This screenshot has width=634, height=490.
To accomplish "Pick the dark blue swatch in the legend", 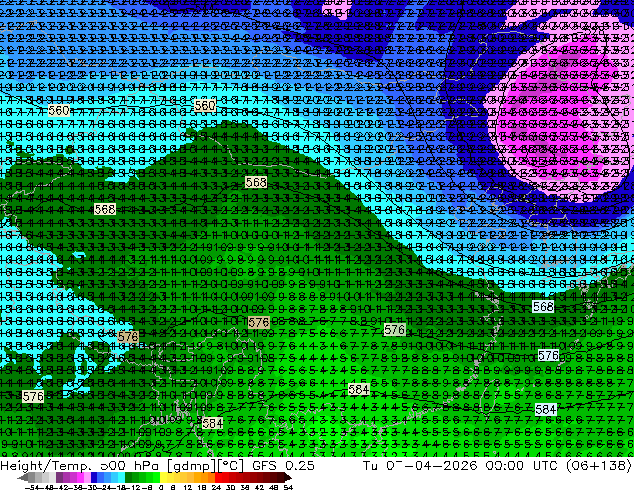I will pyautogui.click(x=94, y=478).
